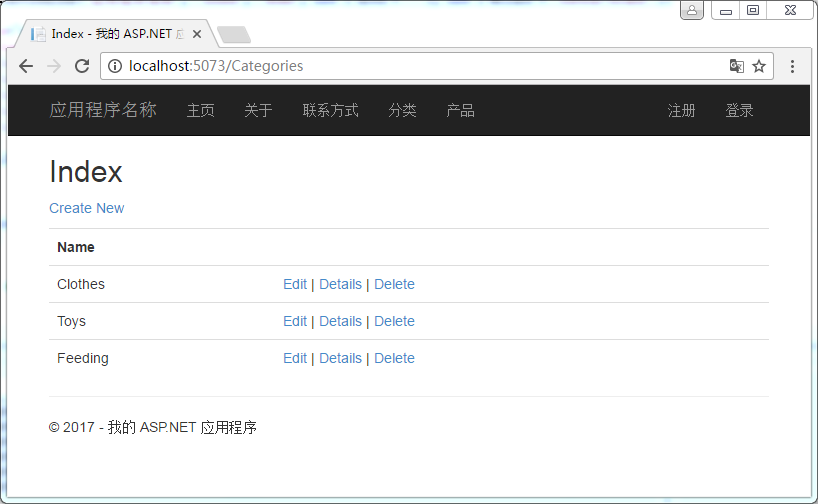Image resolution: width=818 pixels, height=504 pixels.
Task: Edit the Feeding category
Action: [295, 358]
